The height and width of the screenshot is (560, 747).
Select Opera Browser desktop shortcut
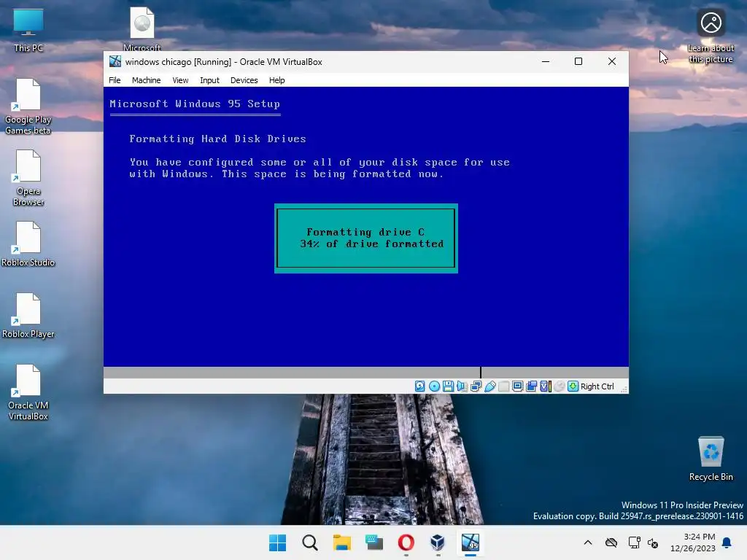point(28,178)
